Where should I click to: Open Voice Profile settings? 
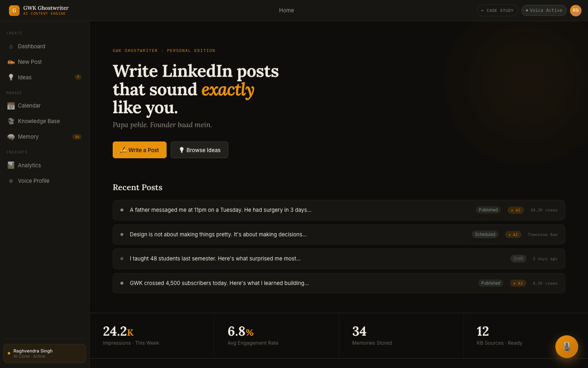tap(45, 181)
